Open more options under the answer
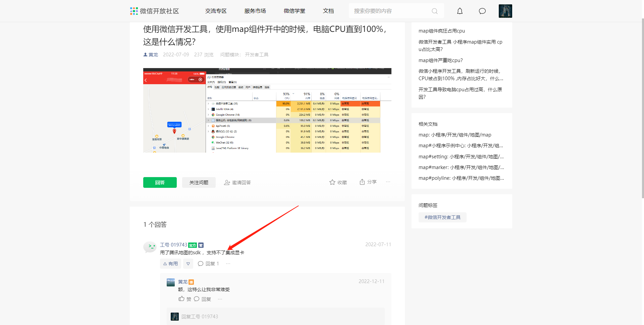 point(228,264)
